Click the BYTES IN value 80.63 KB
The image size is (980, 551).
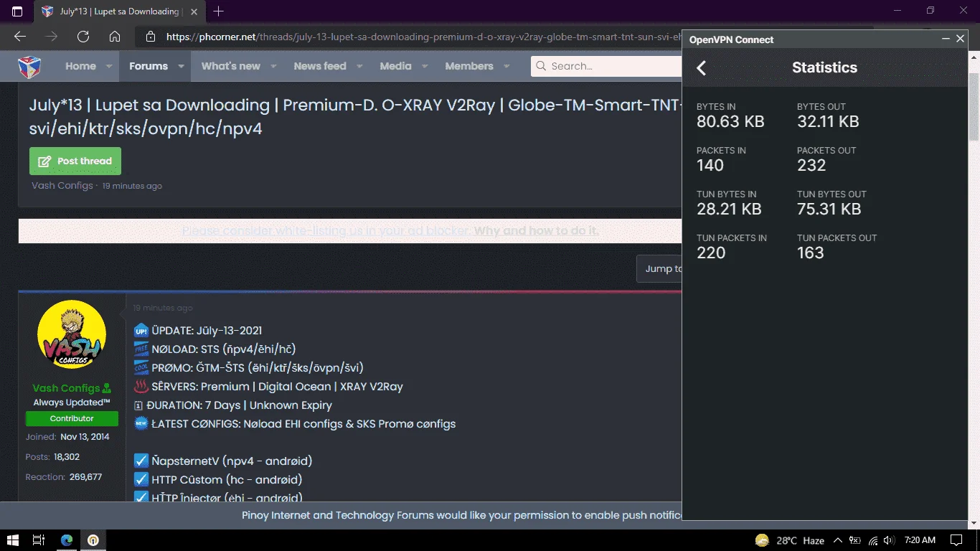tap(730, 122)
